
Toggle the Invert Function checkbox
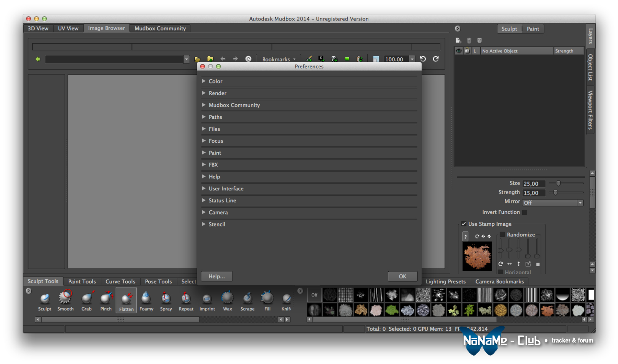(525, 212)
